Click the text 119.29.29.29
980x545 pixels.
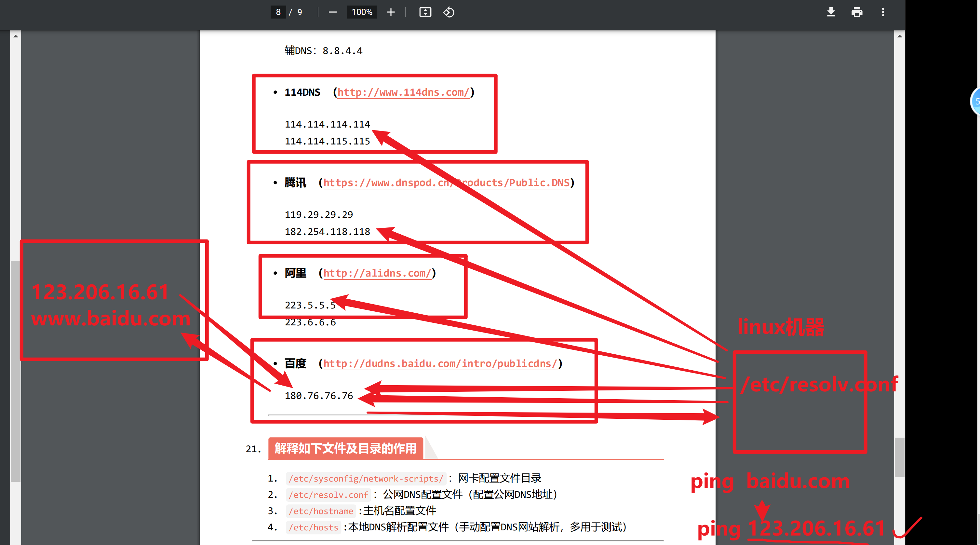point(319,215)
